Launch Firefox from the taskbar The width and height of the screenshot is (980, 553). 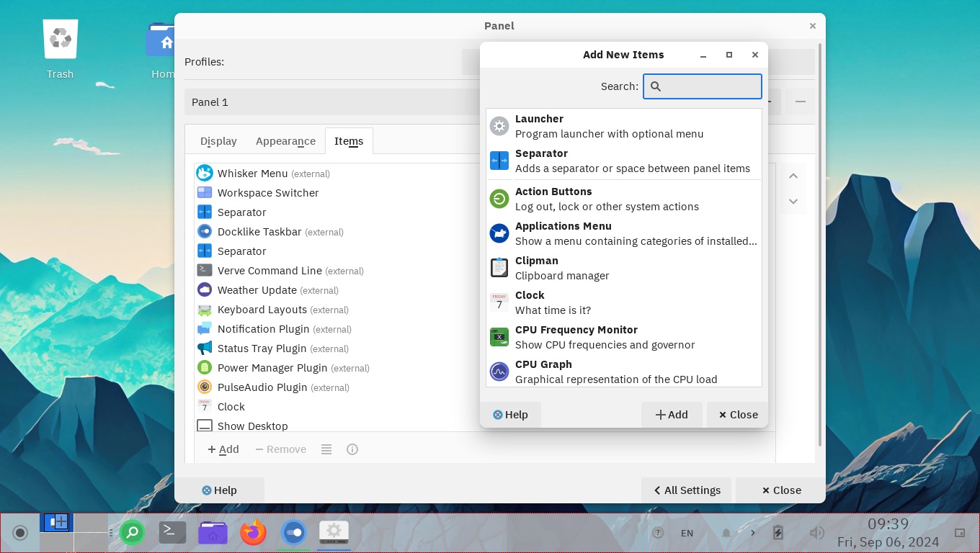pos(253,533)
